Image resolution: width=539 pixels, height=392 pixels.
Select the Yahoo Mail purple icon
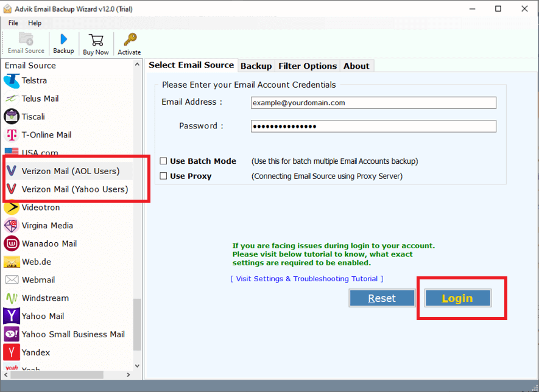[12, 316]
